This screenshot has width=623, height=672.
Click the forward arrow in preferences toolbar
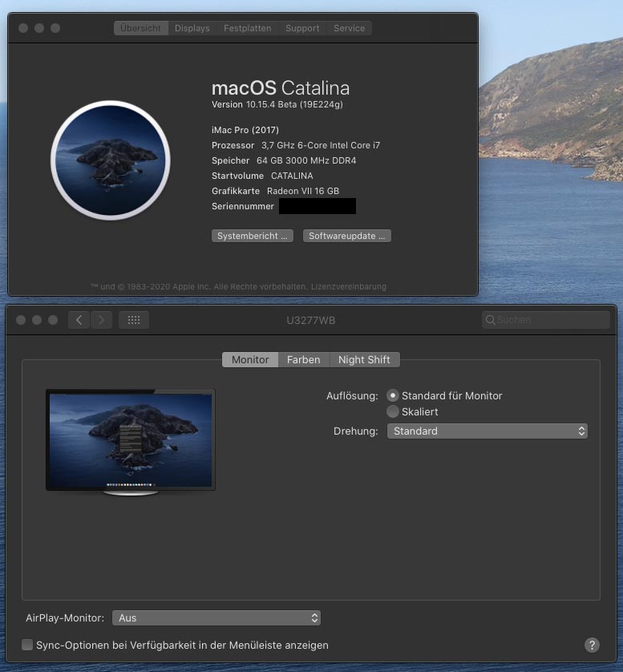tap(101, 320)
